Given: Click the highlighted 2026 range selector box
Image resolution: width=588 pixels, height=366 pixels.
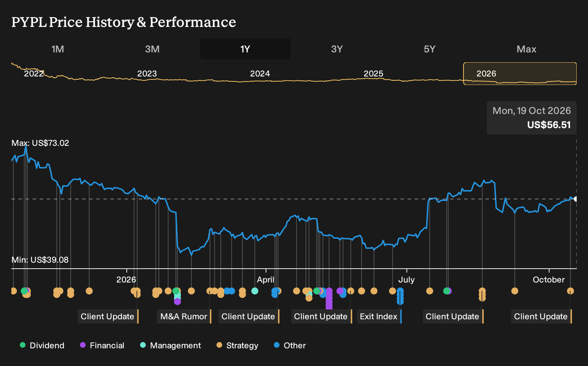Looking at the screenshot, I should tap(520, 74).
